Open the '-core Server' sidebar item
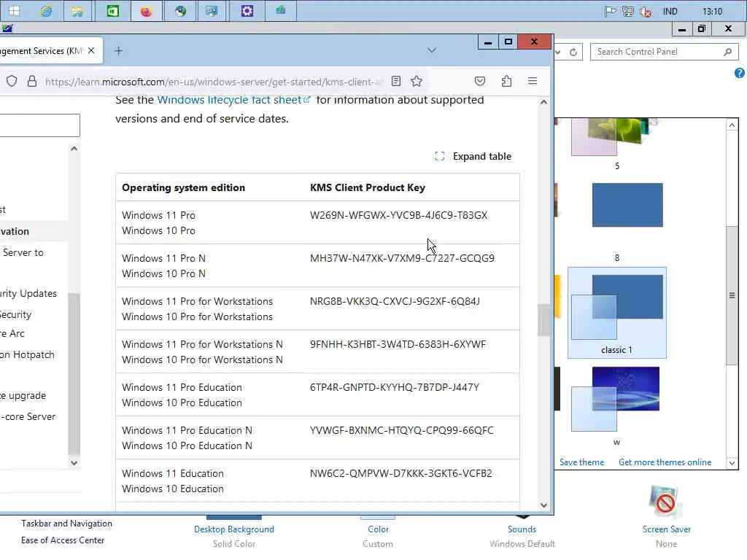The width and height of the screenshot is (747, 560). coord(28,416)
